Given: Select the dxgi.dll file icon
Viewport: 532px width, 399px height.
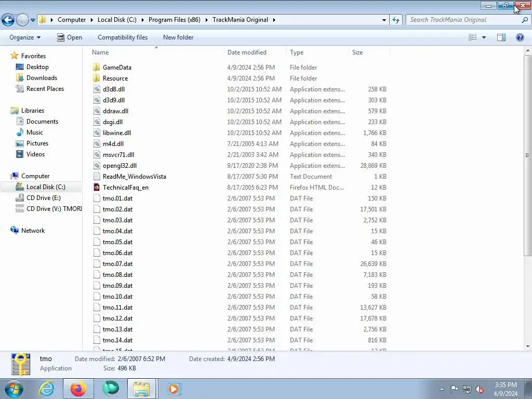Looking at the screenshot, I should pos(97,122).
